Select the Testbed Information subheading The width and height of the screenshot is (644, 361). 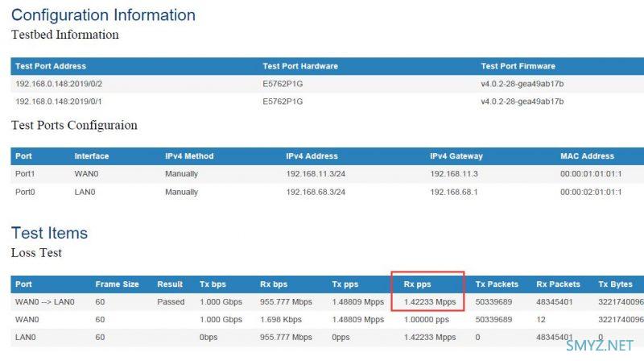pyautogui.click(x=65, y=35)
